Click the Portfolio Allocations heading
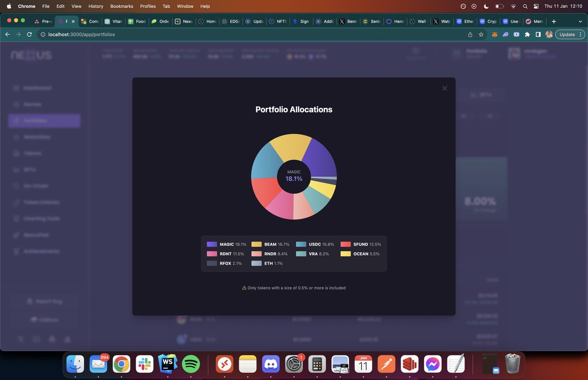This screenshot has height=380, width=588. [x=294, y=110]
